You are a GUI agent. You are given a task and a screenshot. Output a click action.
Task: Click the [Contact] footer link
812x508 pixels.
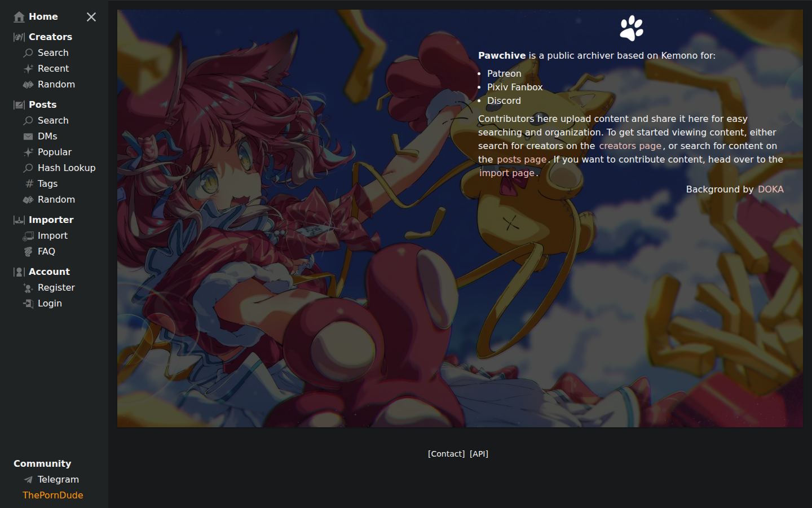point(447,454)
